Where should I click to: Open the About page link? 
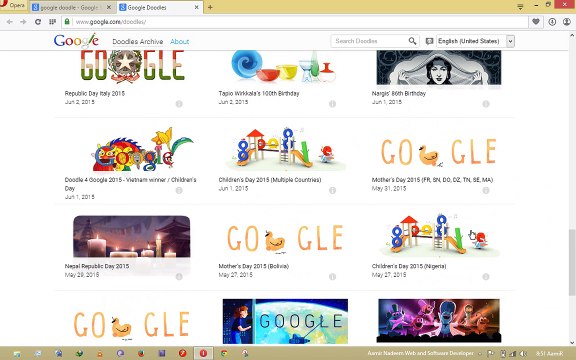tap(180, 42)
